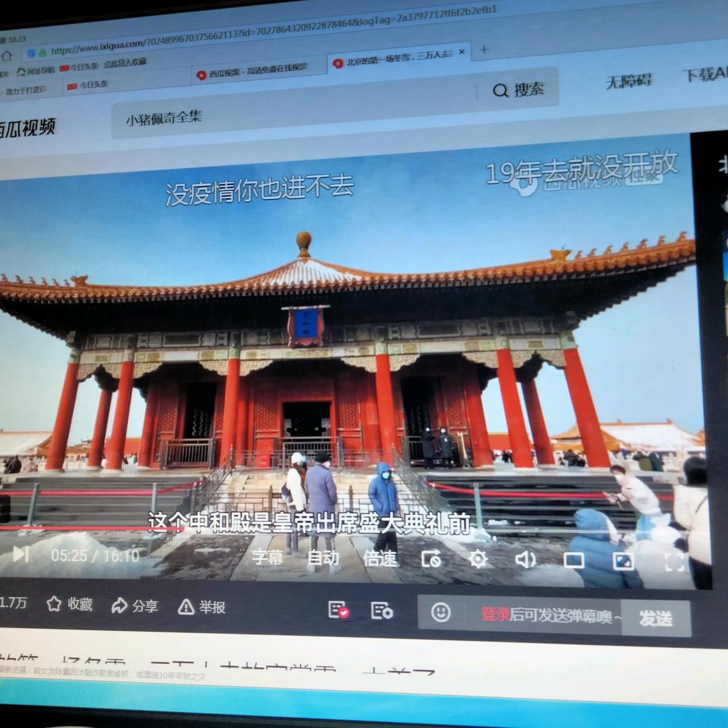Expand the 倍速 playback speed menu
728x728 pixels.
[x=380, y=558]
